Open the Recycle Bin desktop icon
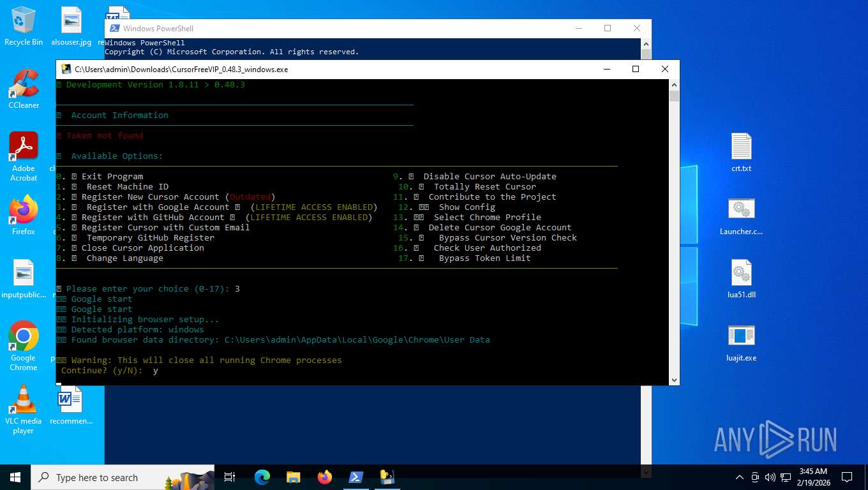 (24, 26)
